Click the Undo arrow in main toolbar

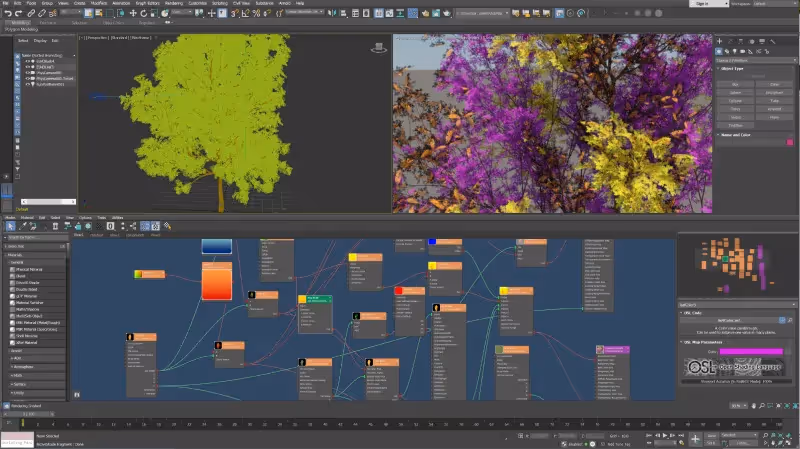click(x=8, y=13)
